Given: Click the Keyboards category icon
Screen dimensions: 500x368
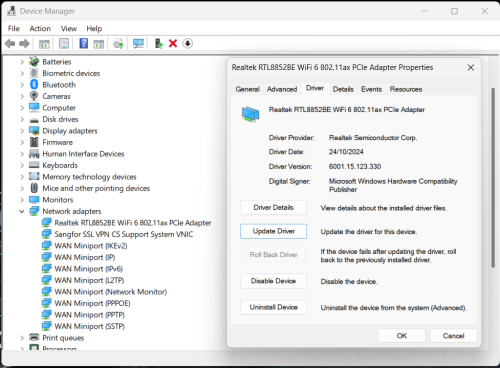Looking at the screenshot, I should pyautogui.click(x=34, y=165).
